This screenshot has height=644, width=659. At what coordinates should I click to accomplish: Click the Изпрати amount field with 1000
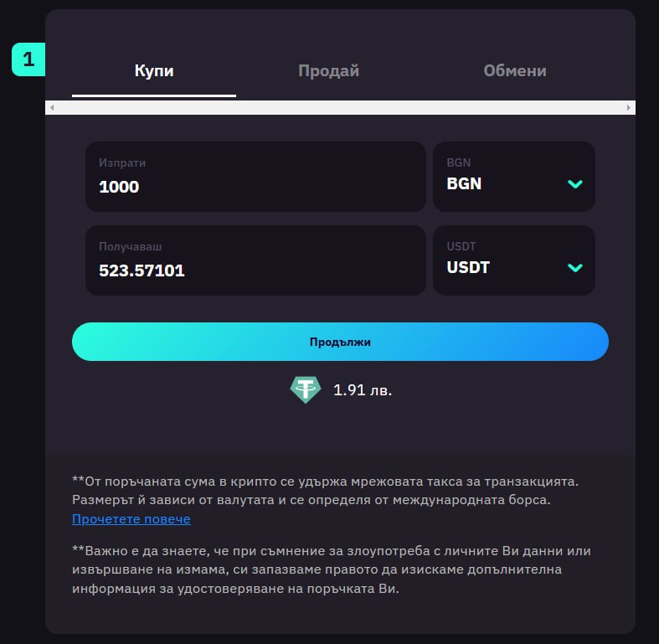[x=255, y=177]
